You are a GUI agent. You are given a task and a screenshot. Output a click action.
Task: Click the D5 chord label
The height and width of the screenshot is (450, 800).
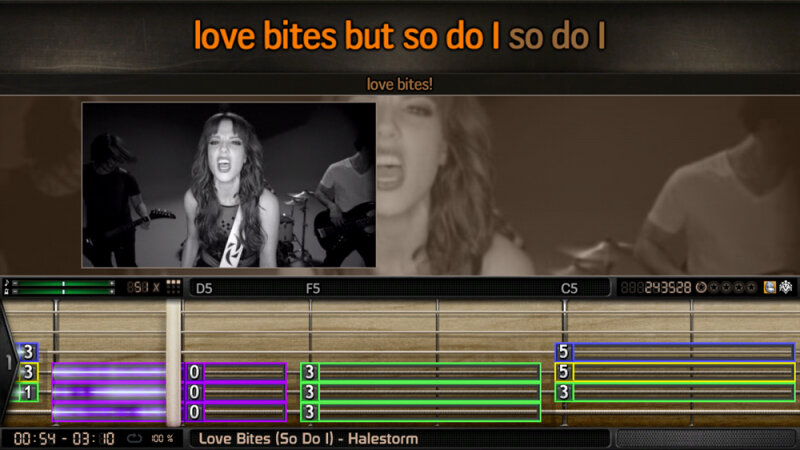tap(204, 288)
